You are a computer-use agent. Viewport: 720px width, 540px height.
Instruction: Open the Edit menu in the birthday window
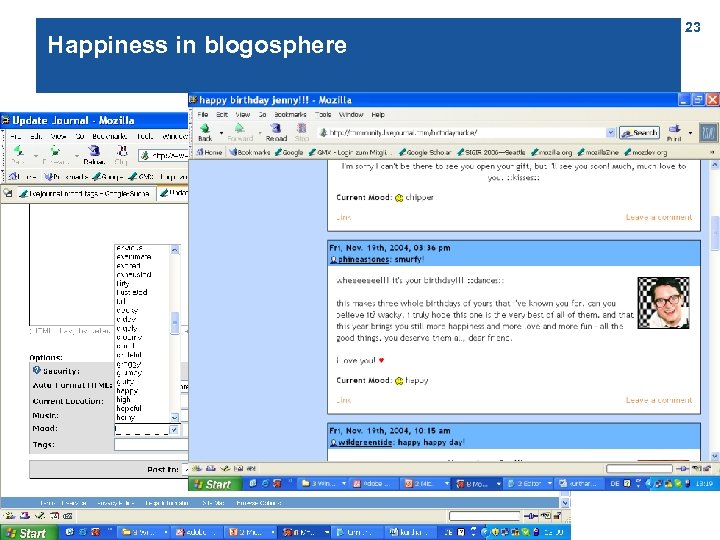(222, 114)
